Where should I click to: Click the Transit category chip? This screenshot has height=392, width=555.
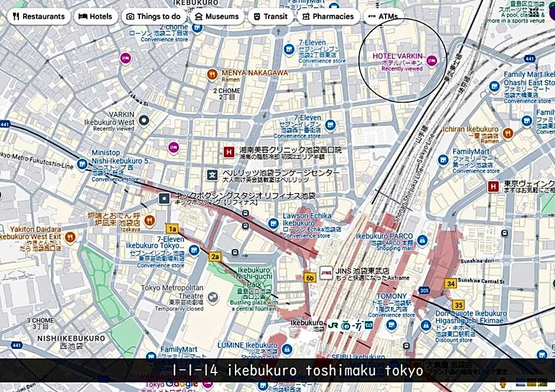click(271, 17)
